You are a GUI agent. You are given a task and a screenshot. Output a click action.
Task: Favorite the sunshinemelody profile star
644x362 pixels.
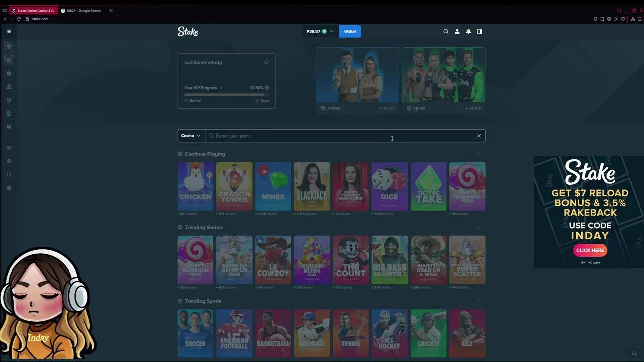pos(266,62)
